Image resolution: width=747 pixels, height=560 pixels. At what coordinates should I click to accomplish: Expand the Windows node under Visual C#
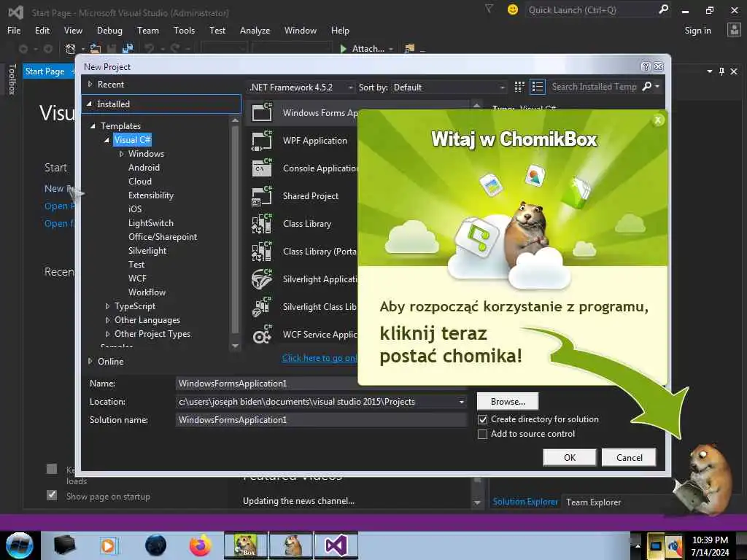click(x=121, y=154)
